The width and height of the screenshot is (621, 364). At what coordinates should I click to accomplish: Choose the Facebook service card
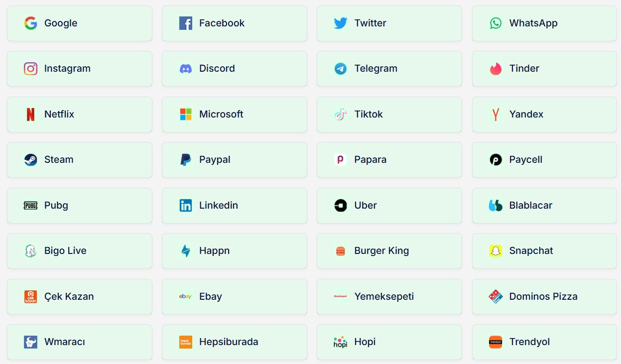pyautogui.click(x=234, y=23)
